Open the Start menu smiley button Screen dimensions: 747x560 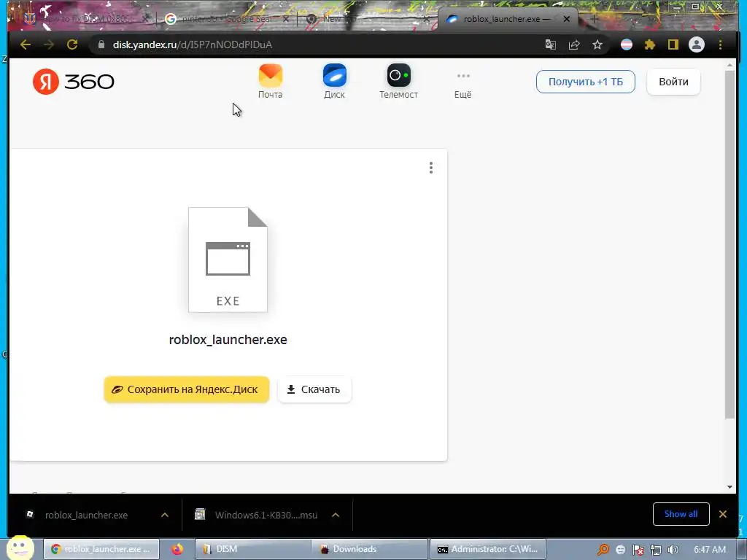(20, 548)
